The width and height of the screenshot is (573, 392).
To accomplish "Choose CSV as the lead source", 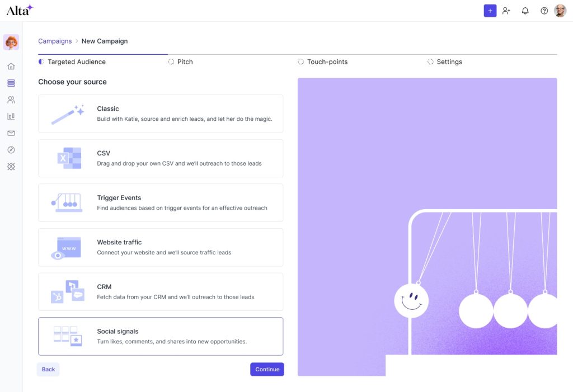I will click(161, 158).
